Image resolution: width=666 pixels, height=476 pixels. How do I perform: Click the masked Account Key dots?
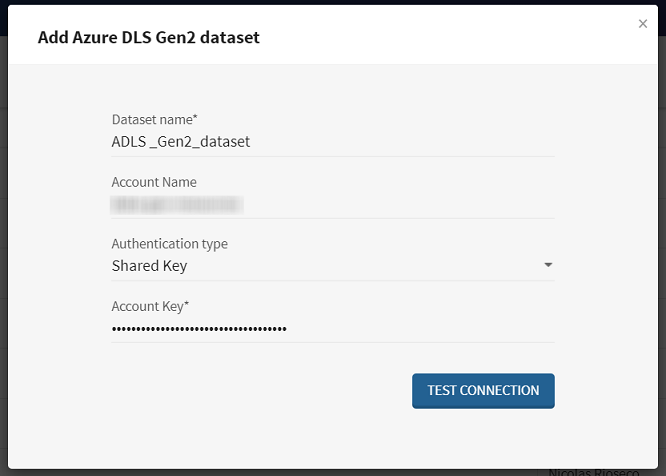click(x=199, y=328)
